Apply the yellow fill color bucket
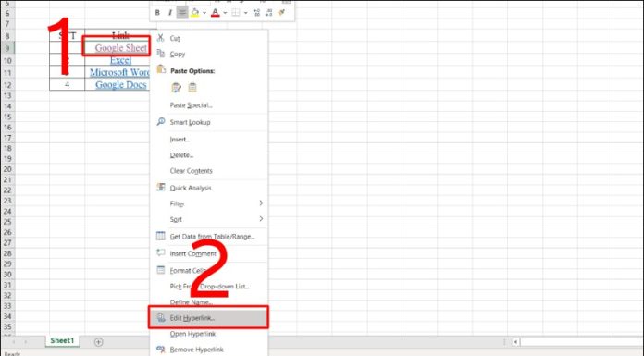Screen dimensions: 644x356 coord(194,13)
